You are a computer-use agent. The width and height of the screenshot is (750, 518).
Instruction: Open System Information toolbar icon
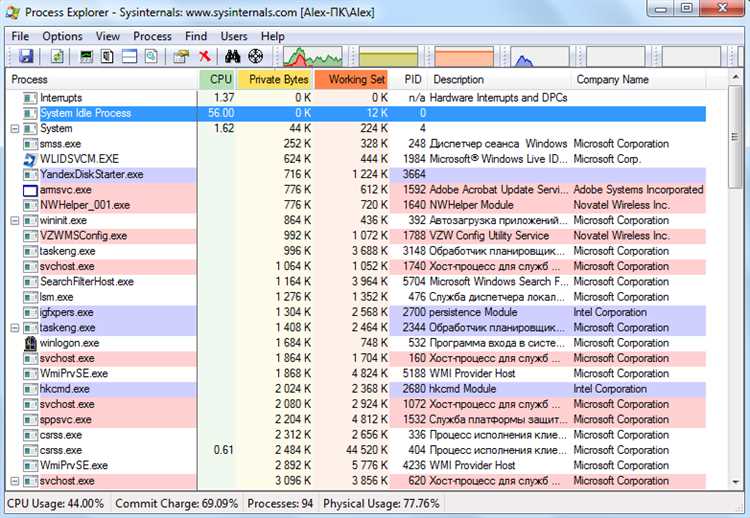tap(86, 56)
